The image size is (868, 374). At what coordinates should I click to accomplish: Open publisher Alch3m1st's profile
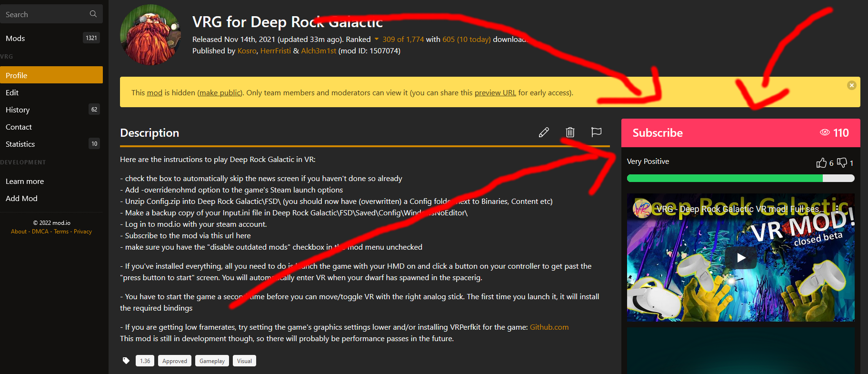tap(319, 51)
